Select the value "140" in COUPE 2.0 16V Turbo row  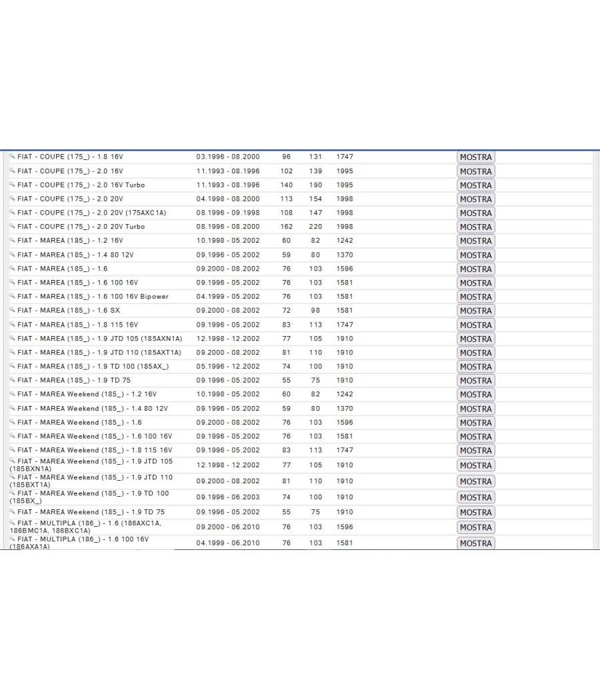pos(286,185)
